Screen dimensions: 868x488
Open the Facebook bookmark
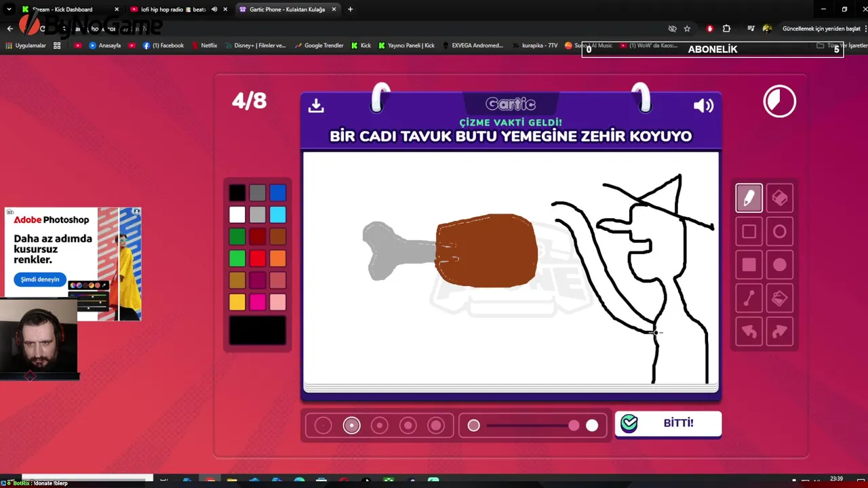click(x=163, y=45)
